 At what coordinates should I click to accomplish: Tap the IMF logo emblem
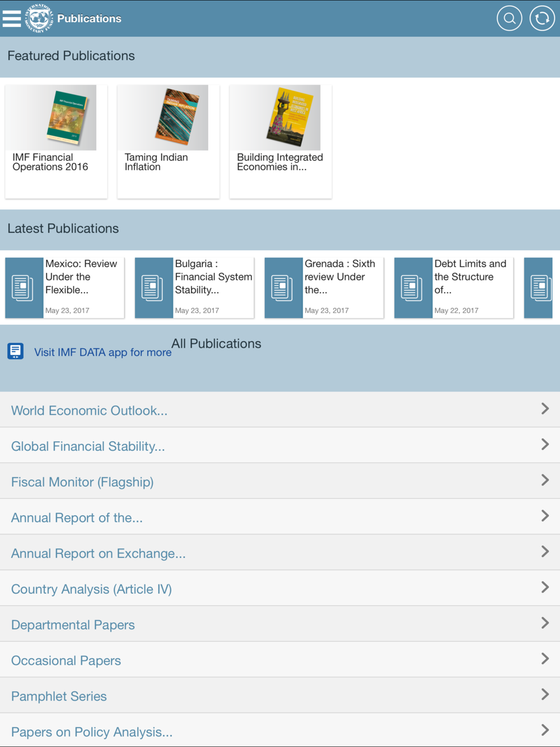point(39,18)
